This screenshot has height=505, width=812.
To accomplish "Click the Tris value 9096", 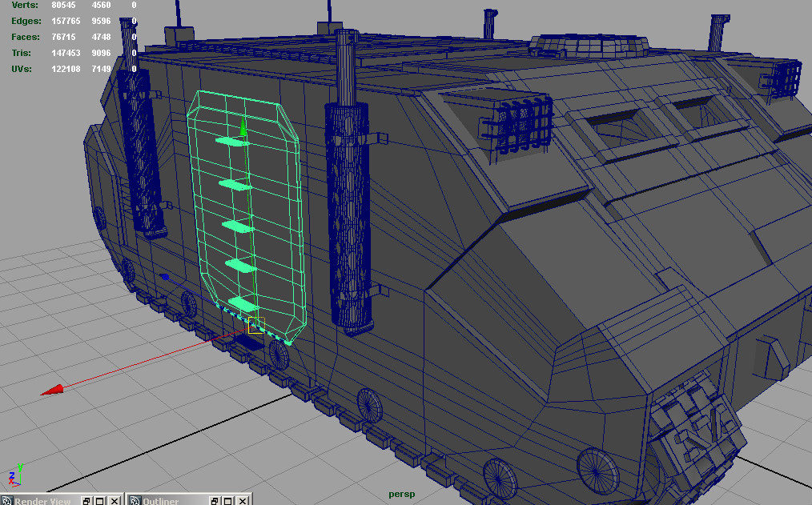I will [x=101, y=53].
